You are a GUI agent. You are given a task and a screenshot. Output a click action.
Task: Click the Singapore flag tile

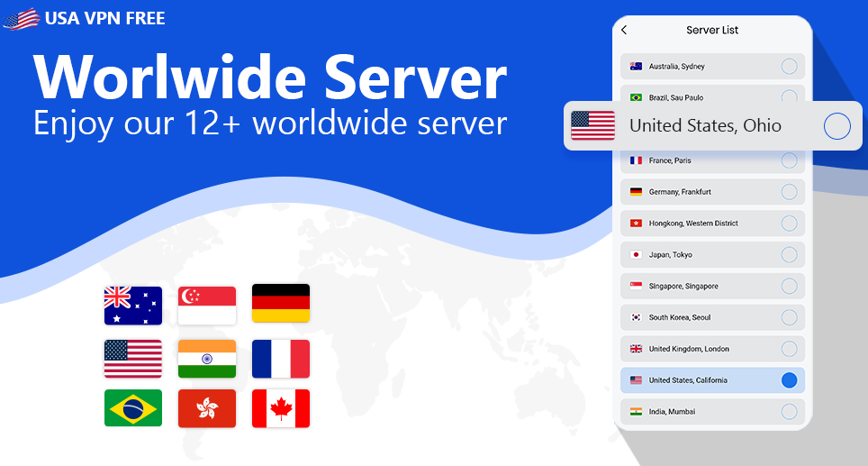207,306
